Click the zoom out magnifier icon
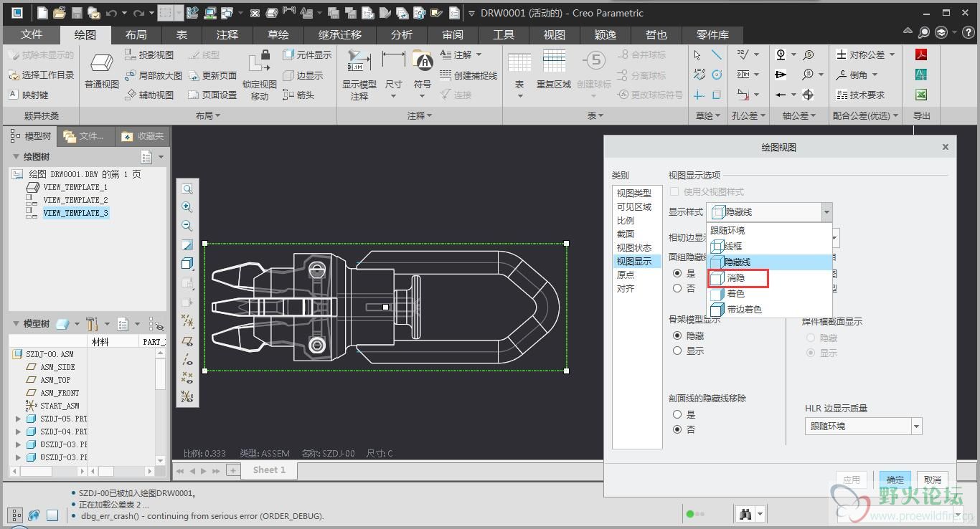Screen dimensions: 980x529 (x=187, y=226)
